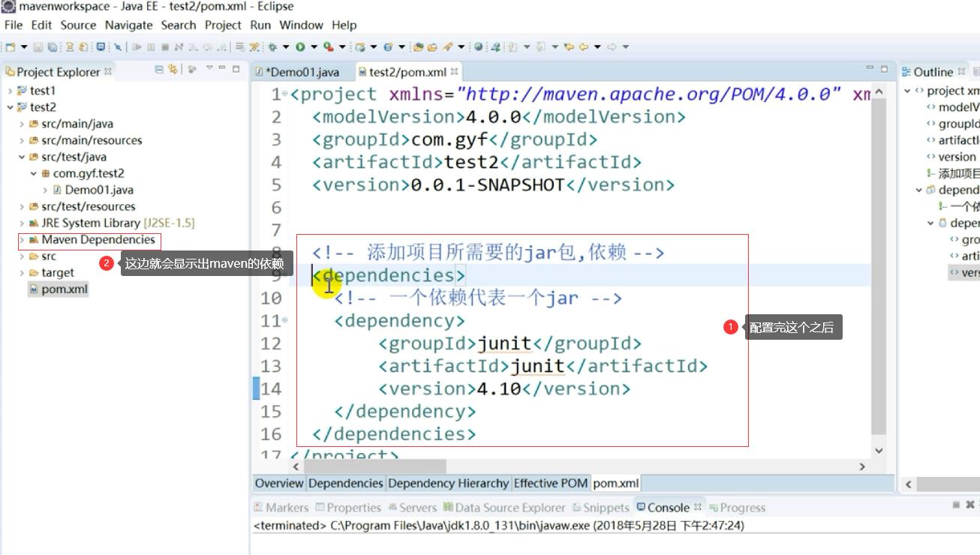Click the Remove Launch X icon in Console
The width and height of the screenshot is (980, 555).
[970, 505]
